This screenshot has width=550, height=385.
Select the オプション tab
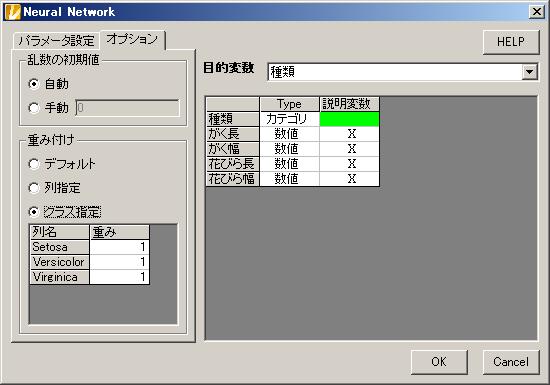pos(132,39)
